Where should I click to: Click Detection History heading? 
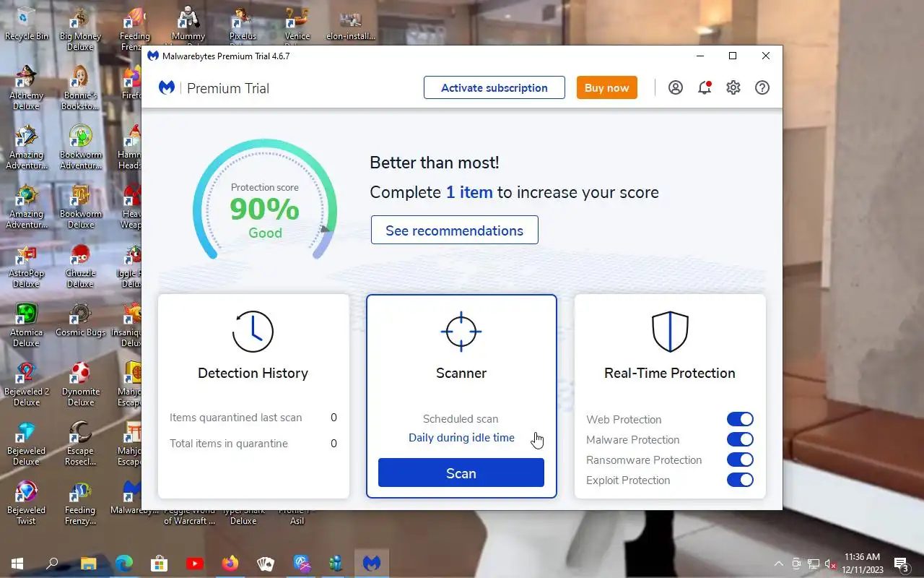tap(253, 373)
